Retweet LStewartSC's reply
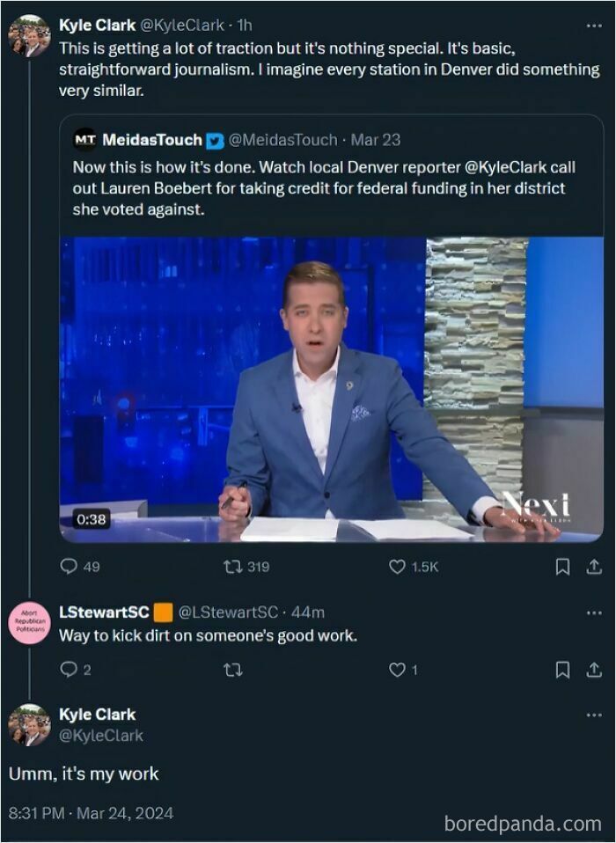The image size is (616, 843). [232, 670]
